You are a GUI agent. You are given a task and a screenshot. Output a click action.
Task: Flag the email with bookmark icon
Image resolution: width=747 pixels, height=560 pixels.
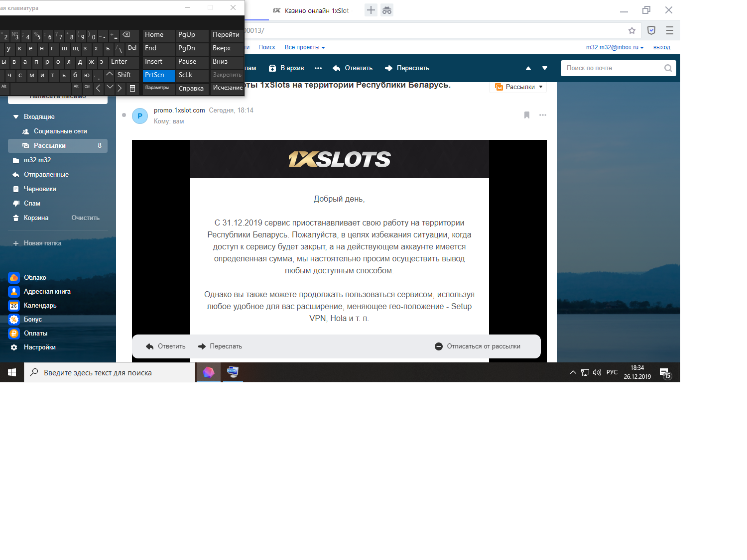527,115
